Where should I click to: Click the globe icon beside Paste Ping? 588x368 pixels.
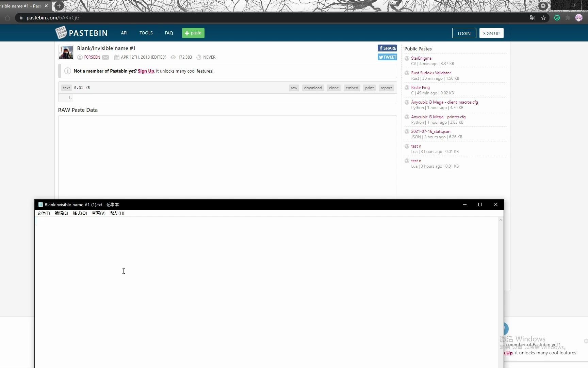[x=407, y=88]
